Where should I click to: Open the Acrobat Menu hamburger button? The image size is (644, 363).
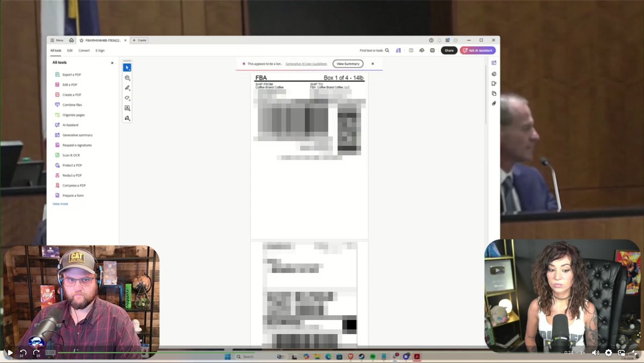[56, 40]
